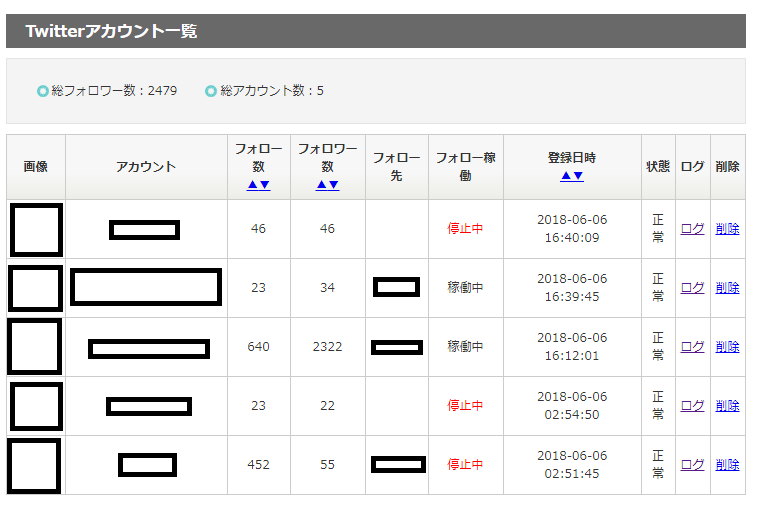This screenshot has height=506, width=766.
Task: Click 停止中 status in the 02:54:50 row
Action: [465, 405]
